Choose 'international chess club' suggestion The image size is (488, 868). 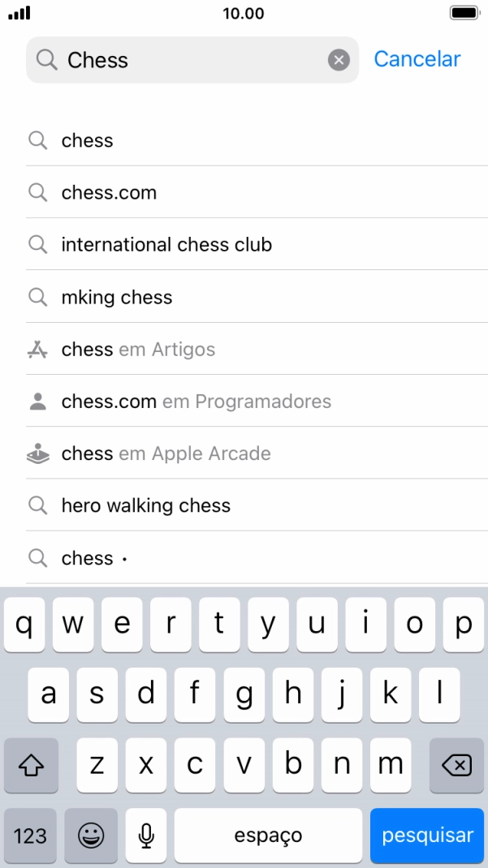(x=166, y=245)
